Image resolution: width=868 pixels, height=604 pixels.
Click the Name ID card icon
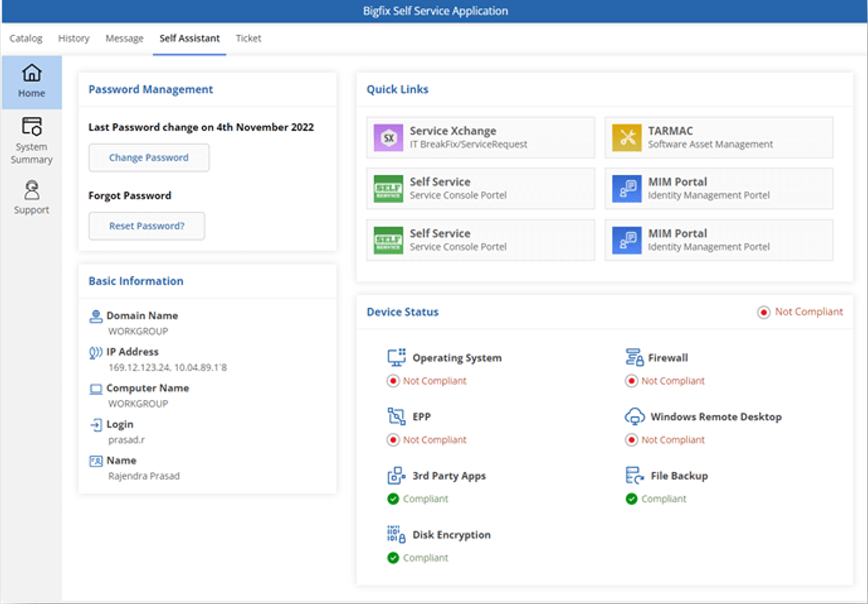coord(96,461)
